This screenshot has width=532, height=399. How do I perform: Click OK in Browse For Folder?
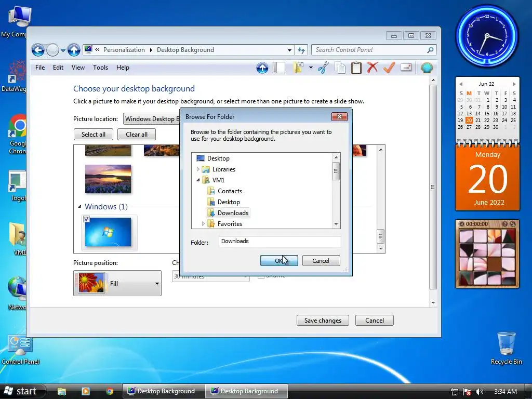pyautogui.click(x=279, y=261)
